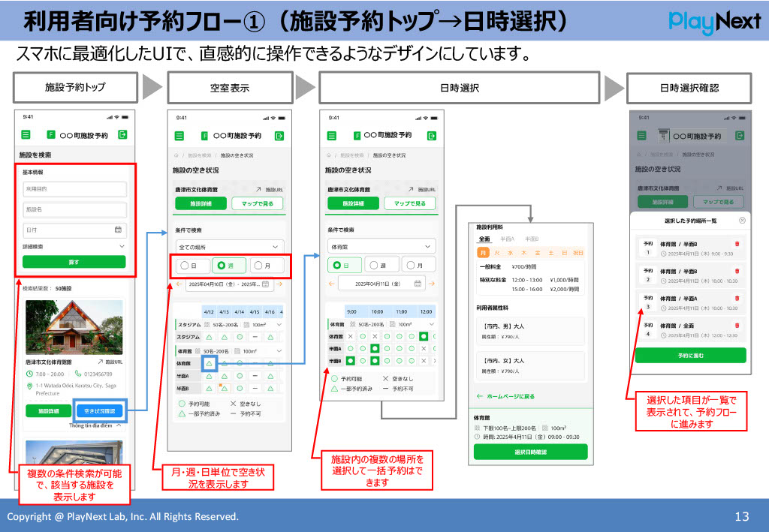Click the 施設名 input field
Viewport: 769px width, 532px height.
[75, 208]
